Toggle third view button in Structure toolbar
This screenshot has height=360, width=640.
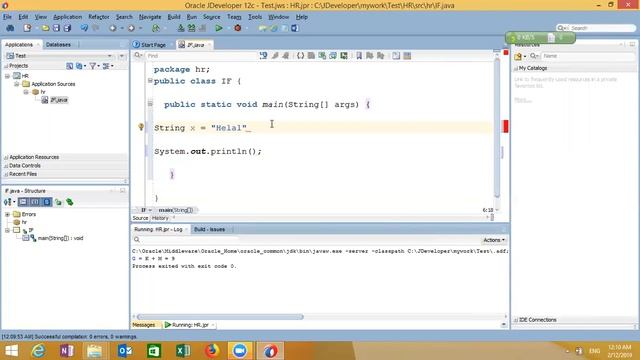[47, 202]
